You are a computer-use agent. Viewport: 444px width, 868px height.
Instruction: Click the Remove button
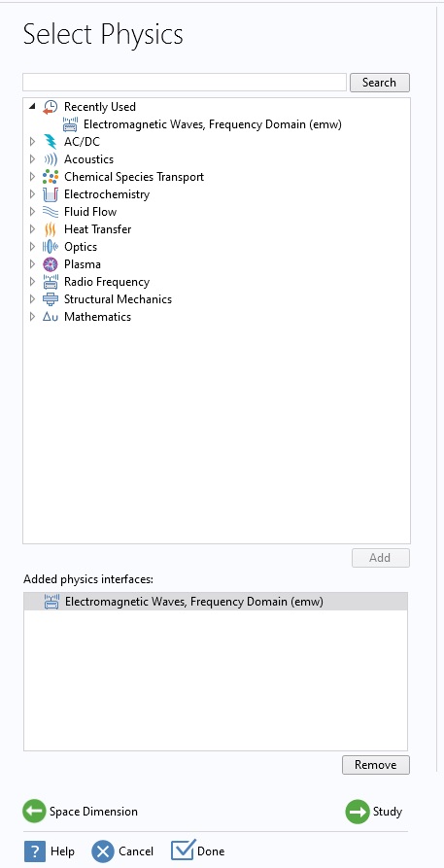[x=375, y=765]
